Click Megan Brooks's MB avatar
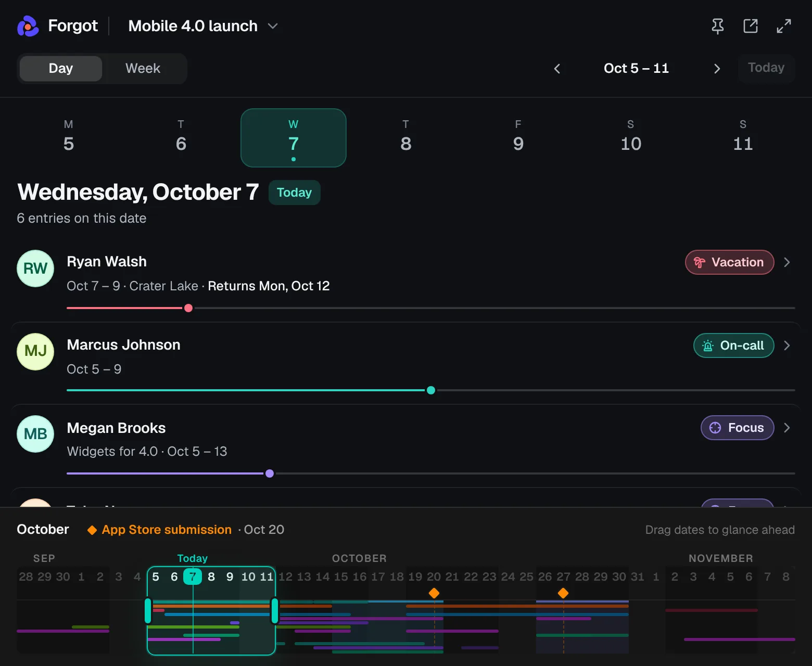Viewport: 812px width, 666px height. click(35, 434)
